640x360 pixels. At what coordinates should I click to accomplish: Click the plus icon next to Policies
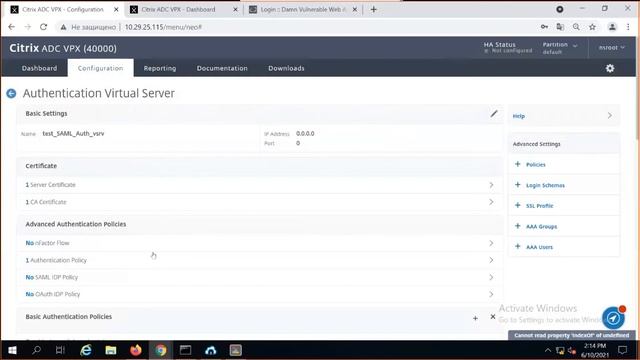point(518,164)
